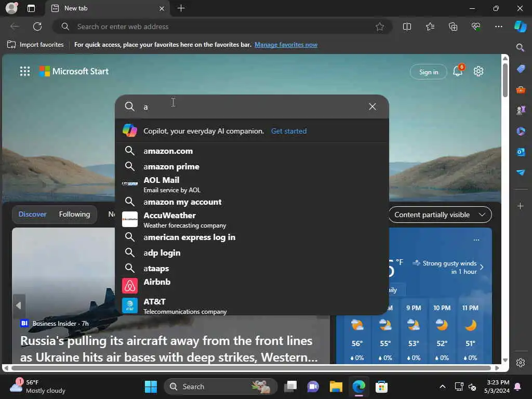Open sidebar Tools briefcase icon
Screen dimensions: 532x399
(521, 90)
